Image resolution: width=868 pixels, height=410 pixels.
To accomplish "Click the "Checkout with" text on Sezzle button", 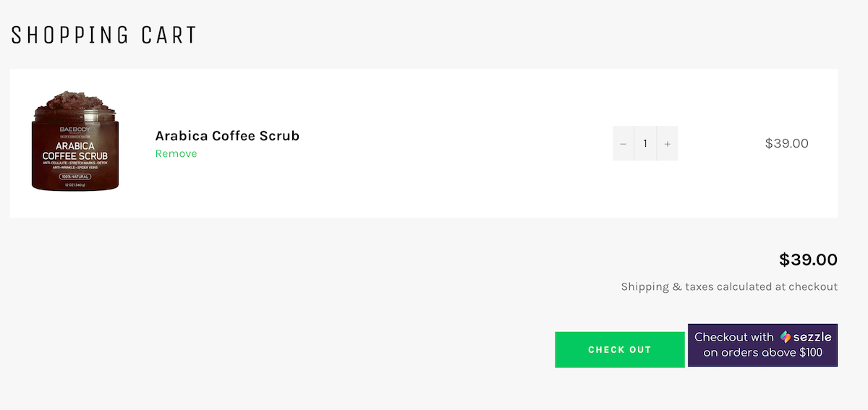I will [733, 337].
